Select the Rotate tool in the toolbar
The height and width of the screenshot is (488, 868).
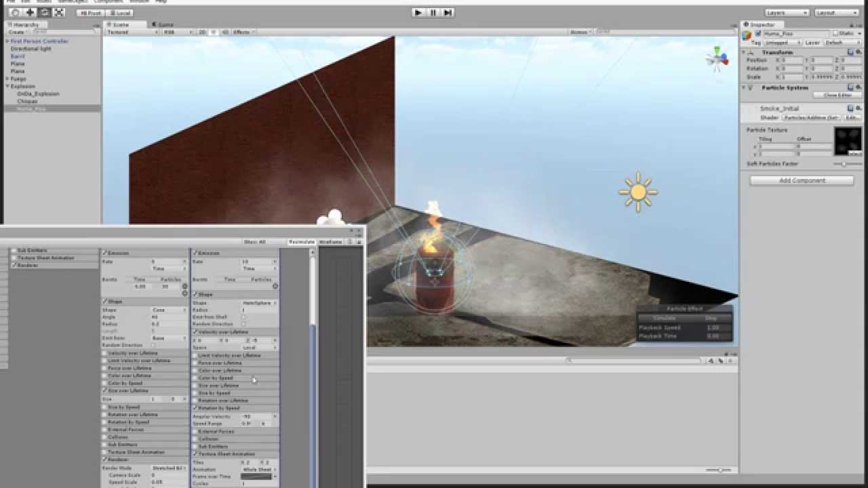click(44, 12)
